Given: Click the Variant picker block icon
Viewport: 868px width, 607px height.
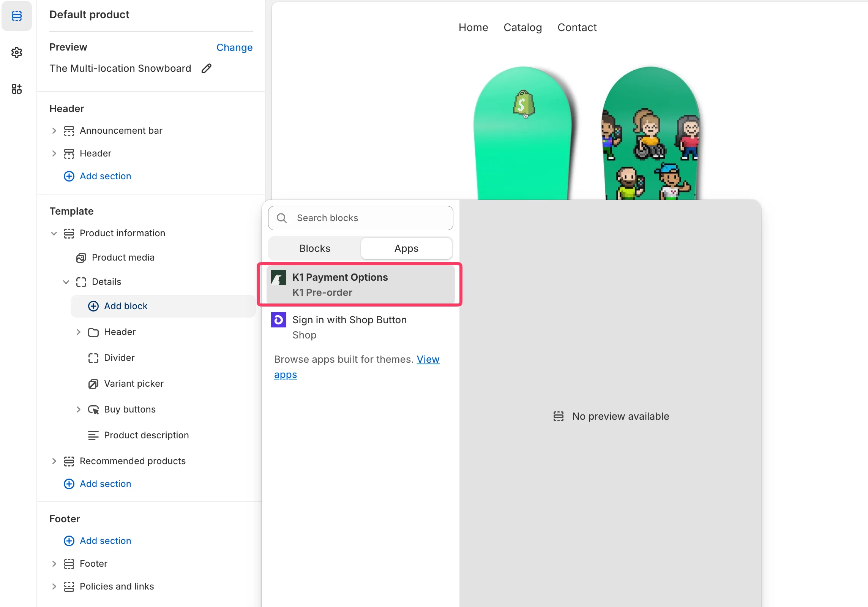Looking at the screenshot, I should [94, 384].
